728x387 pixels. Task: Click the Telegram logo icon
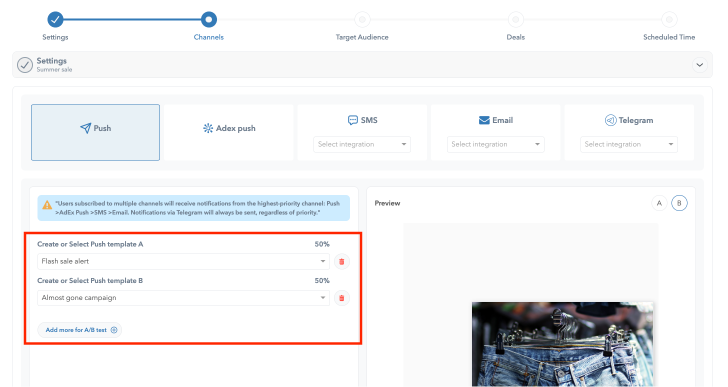pyautogui.click(x=611, y=120)
